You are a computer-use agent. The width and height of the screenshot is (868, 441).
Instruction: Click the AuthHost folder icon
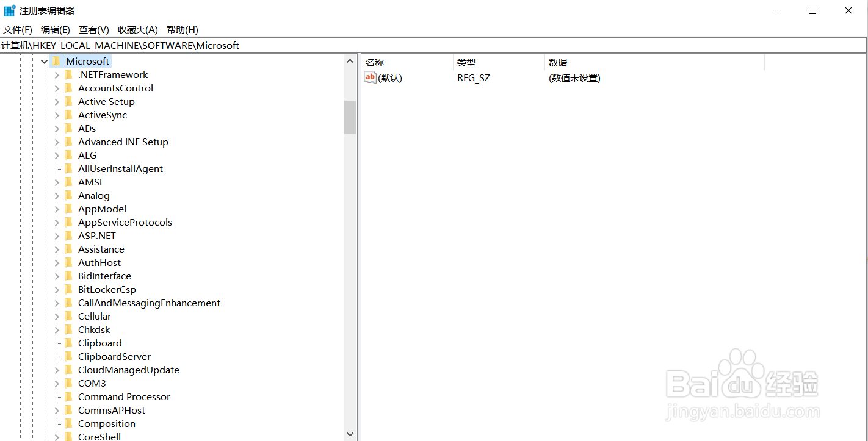pos(68,262)
